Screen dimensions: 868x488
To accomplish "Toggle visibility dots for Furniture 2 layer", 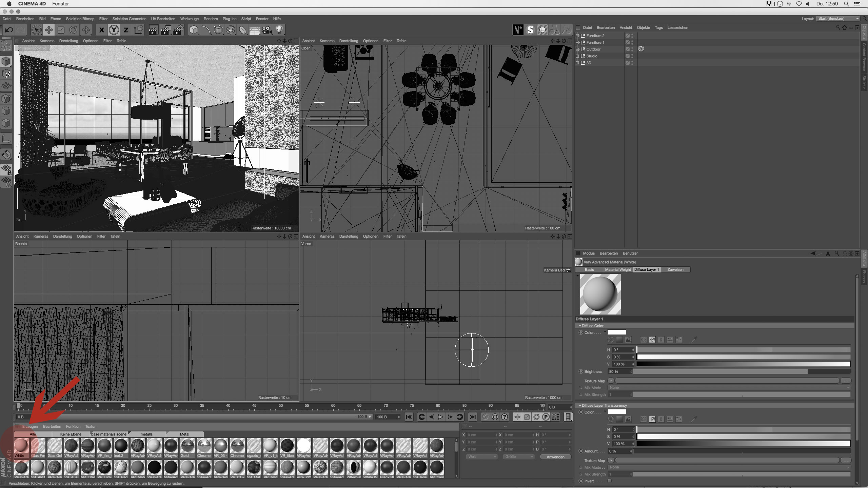I will click(x=631, y=36).
